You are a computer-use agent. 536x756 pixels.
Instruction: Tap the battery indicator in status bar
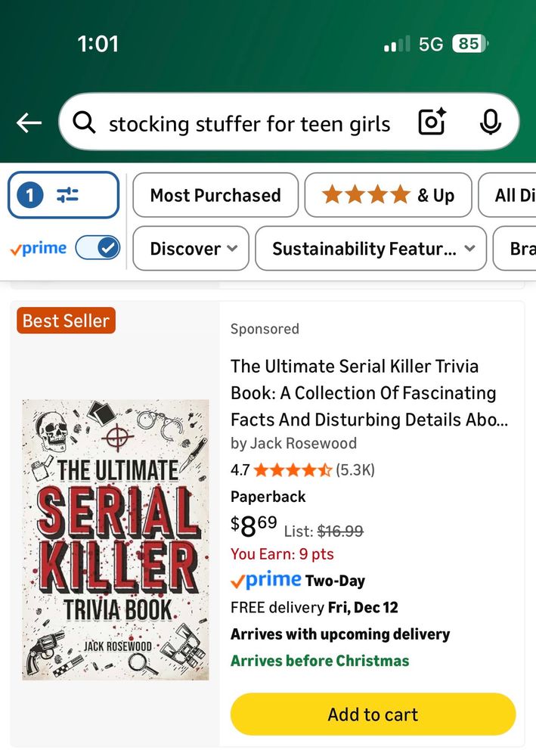pos(469,44)
